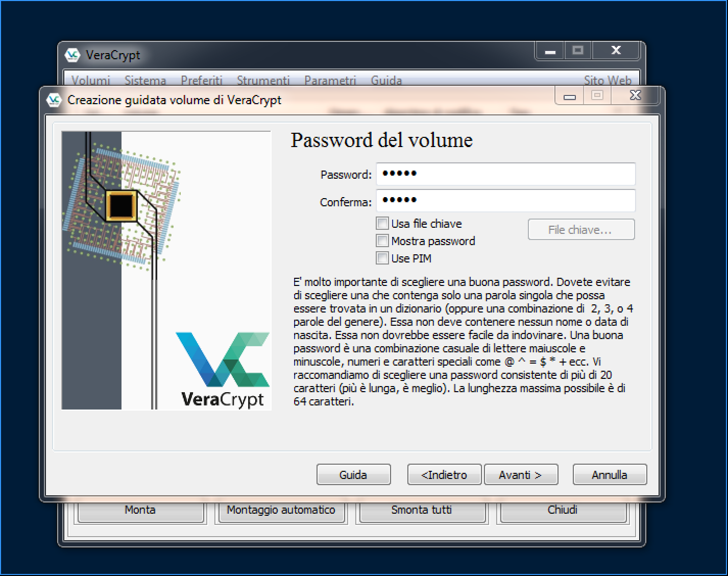The height and width of the screenshot is (576, 728).
Task: Click into the Conferma field
Action: coord(506,201)
